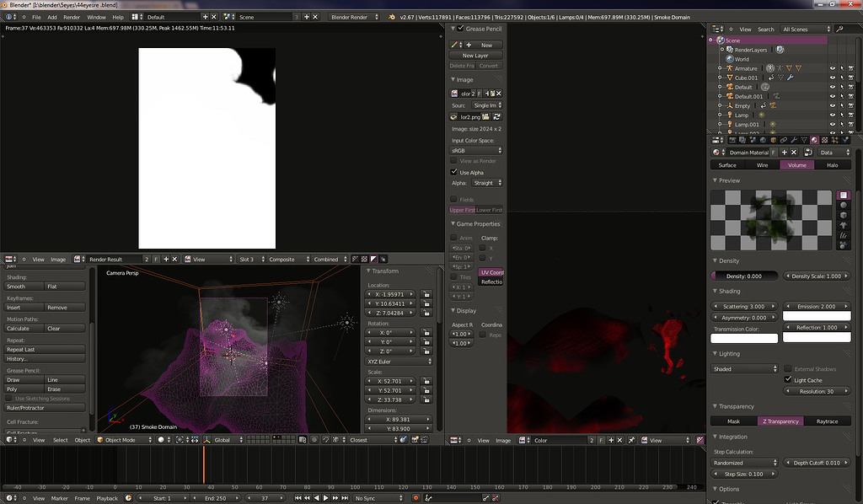
Task: Jump to the last frame in timeline
Action: coord(345,498)
